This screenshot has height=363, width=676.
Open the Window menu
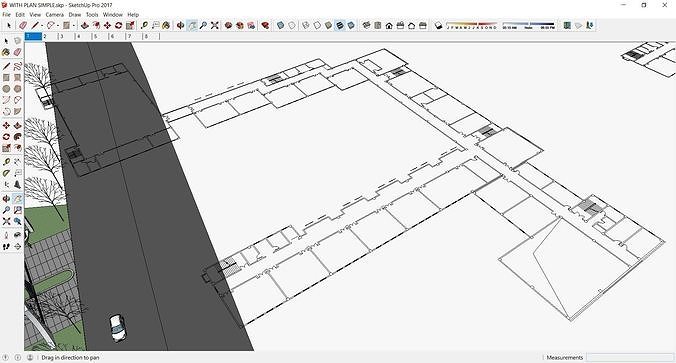[113, 15]
